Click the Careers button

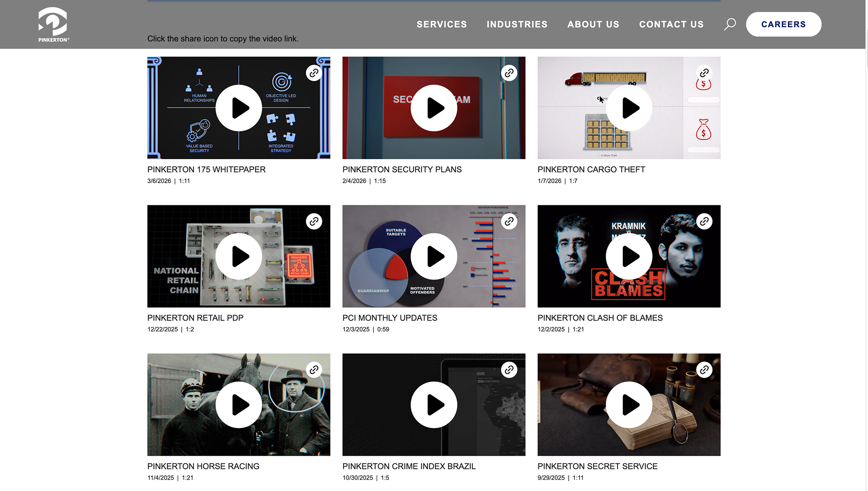(x=783, y=24)
